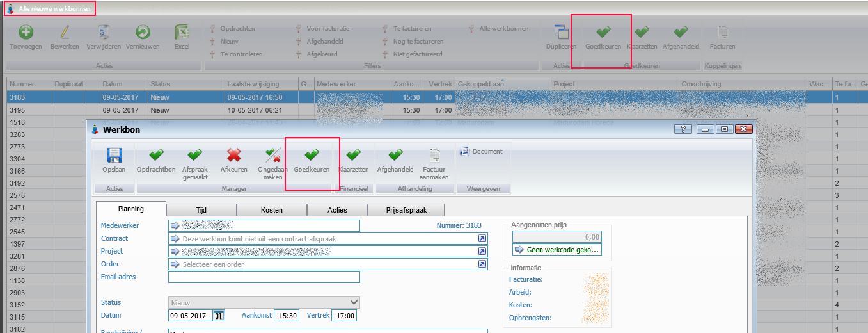
Task: Toggle the Afgekeurd filter
Action: click(324, 54)
